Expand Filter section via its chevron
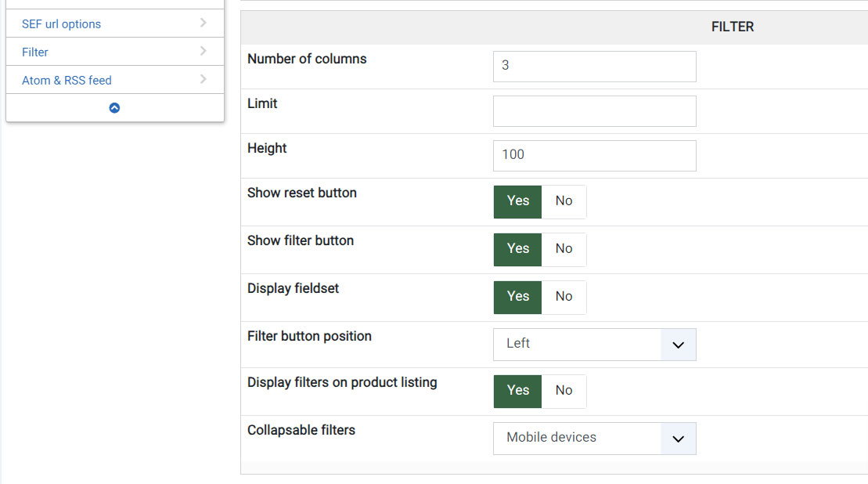The height and width of the screenshot is (484, 868). 203,51
